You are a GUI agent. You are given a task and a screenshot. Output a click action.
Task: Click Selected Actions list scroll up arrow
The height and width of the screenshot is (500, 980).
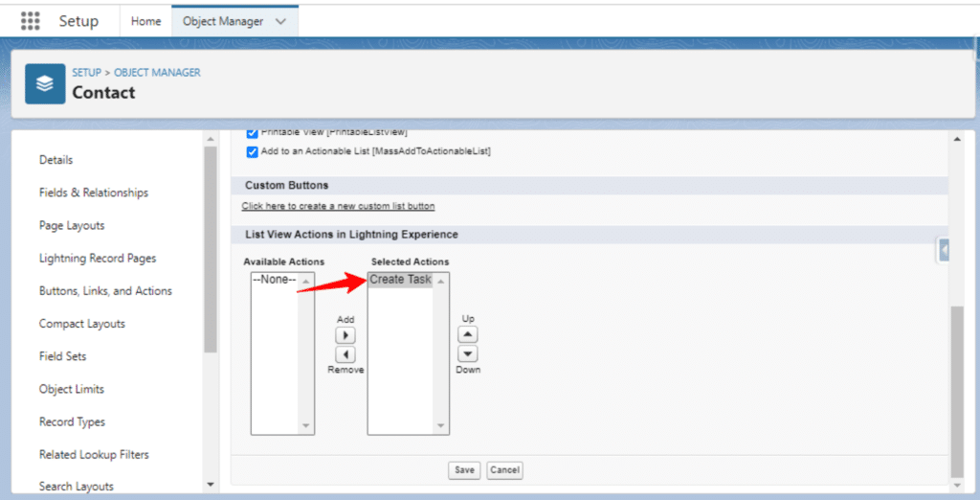click(440, 282)
